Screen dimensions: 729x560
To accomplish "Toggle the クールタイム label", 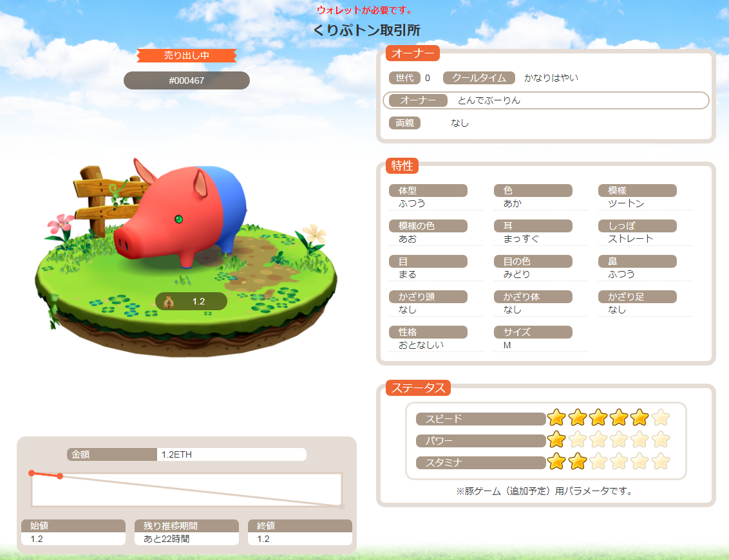I will pos(478,78).
